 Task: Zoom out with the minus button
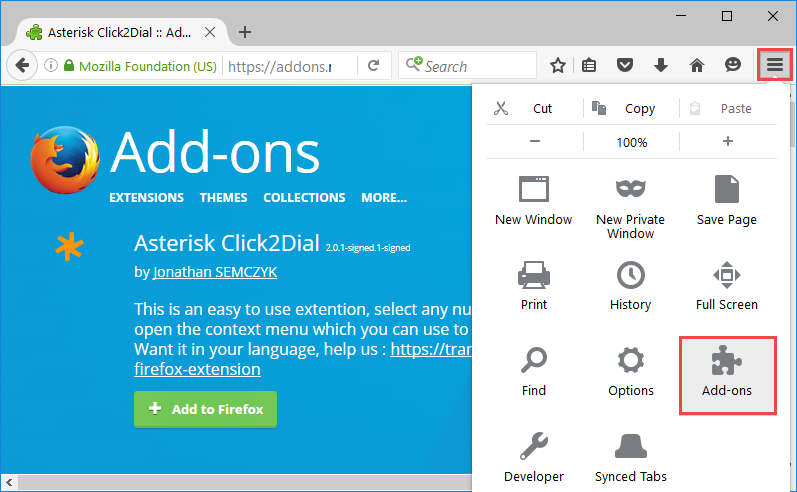[535, 141]
